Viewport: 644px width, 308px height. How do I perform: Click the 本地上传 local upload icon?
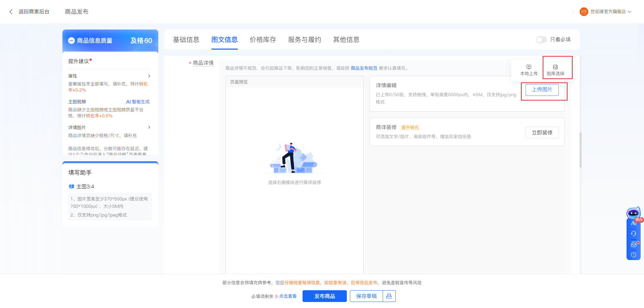coord(529,67)
